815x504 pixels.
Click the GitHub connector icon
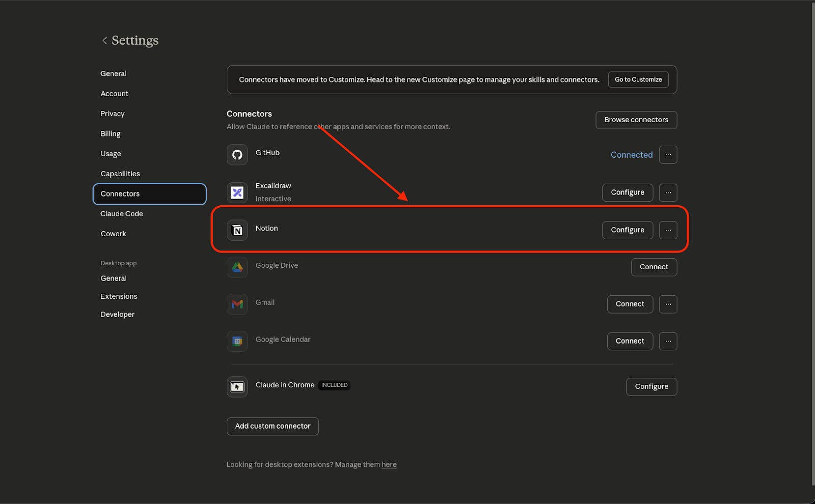point(237,155)
